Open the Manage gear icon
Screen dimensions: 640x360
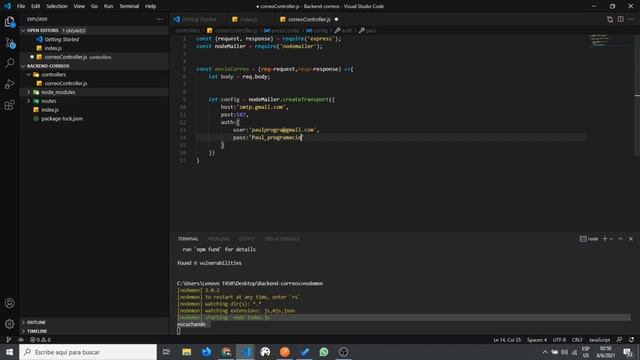coord(9,324)
